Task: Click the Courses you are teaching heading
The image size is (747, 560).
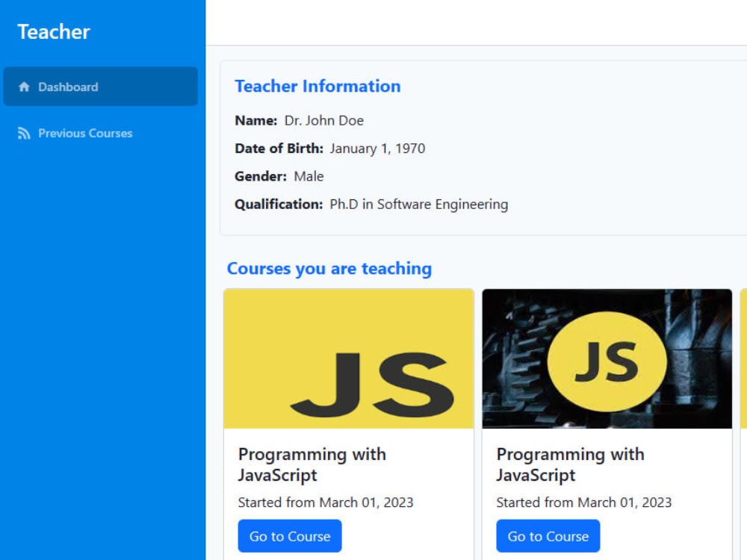Action: pos(329,269)
